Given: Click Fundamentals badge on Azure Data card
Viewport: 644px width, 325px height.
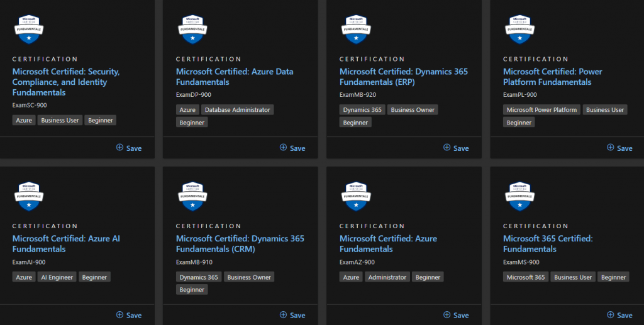Looking at the screenshot, I should tap(192, 29).
